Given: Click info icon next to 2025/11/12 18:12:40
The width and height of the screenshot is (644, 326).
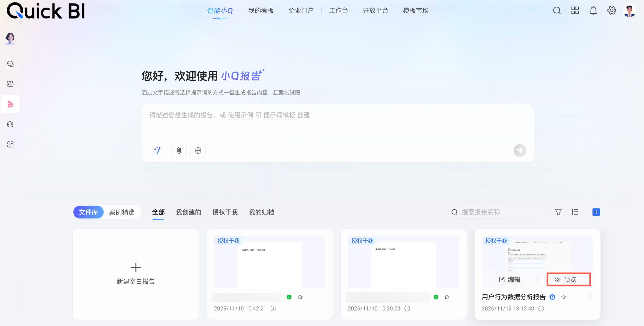Looking at the screenshot, I should click(541, 309).
